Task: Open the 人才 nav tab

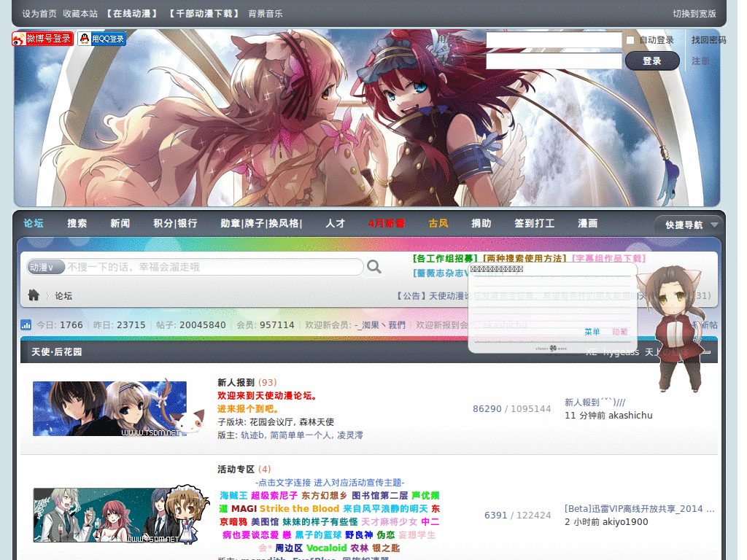Action: (336, 223)
